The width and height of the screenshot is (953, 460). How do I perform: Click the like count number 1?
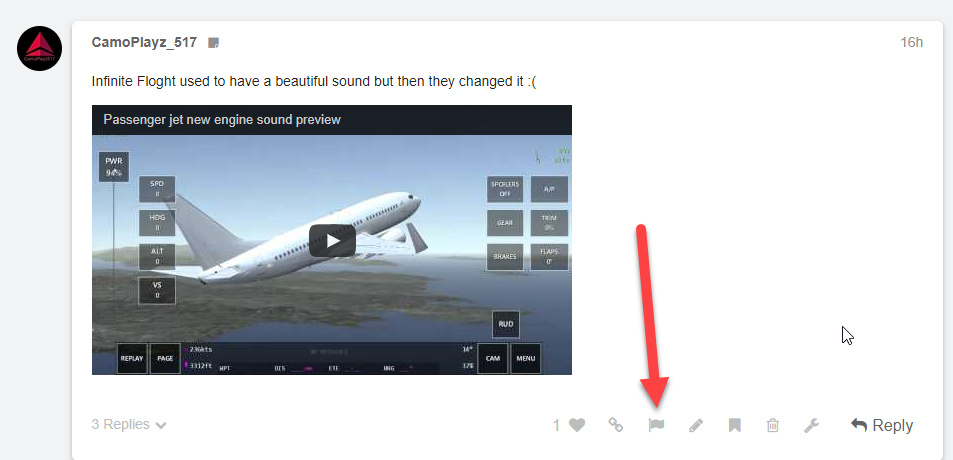556,425
